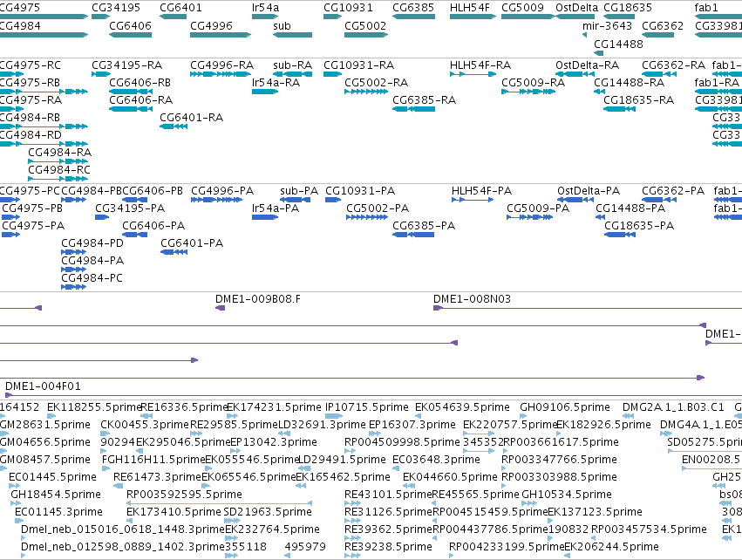This screenshot has height=560, width=742.
Task: Click protein sub-PA label
Action: point(299,191)
